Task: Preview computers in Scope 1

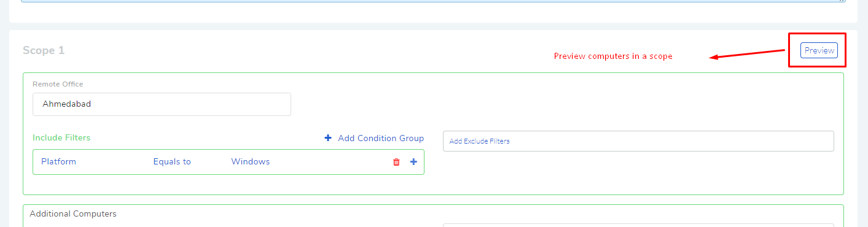Action: pos(819,50)
